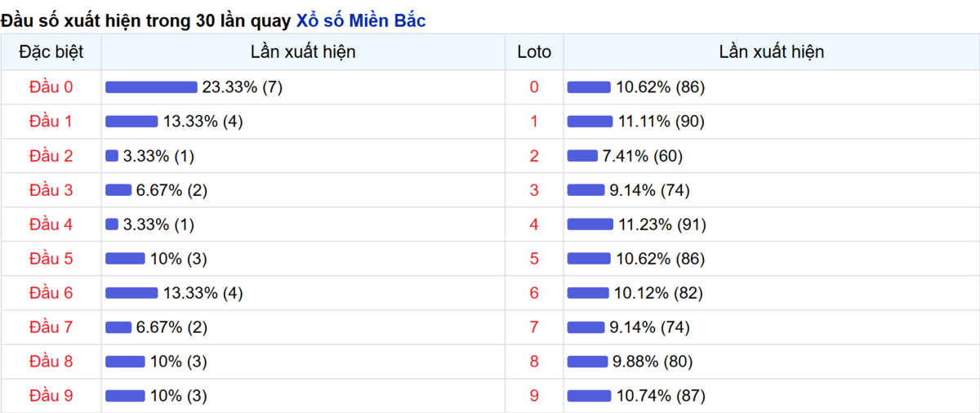Click the left Lần xuất hiện header

(x=303, y=52)
